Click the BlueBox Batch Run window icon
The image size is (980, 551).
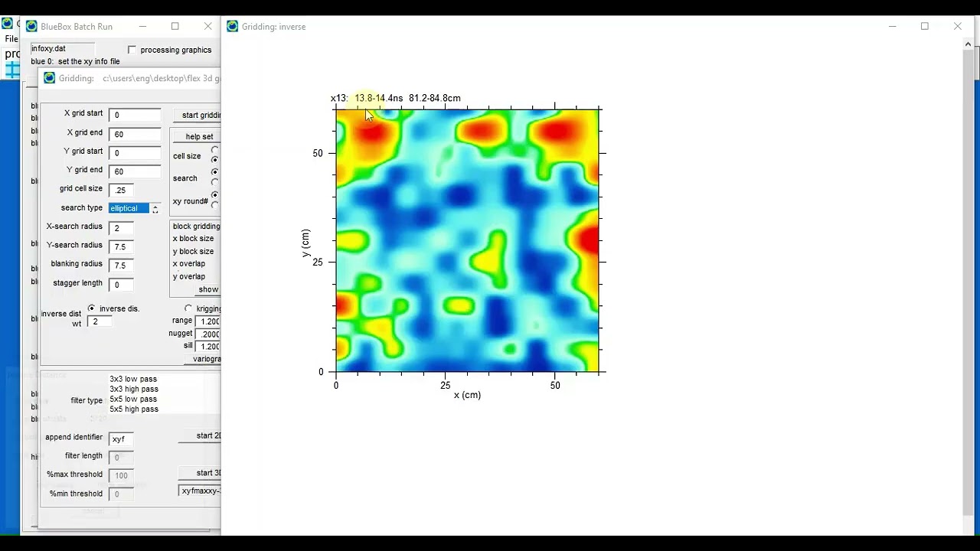pyautogui.click(x=31, y=26)
